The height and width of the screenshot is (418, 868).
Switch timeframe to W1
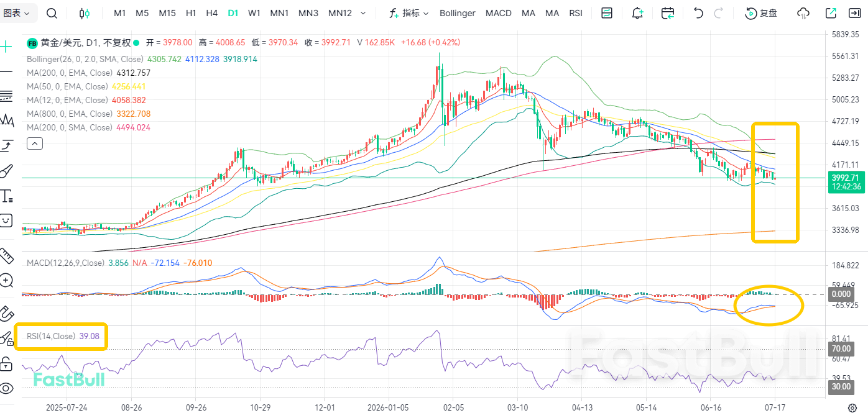click(254, 13)
